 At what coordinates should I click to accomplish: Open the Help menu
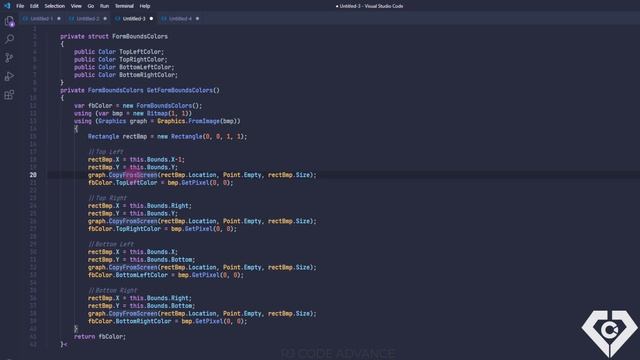145,6
